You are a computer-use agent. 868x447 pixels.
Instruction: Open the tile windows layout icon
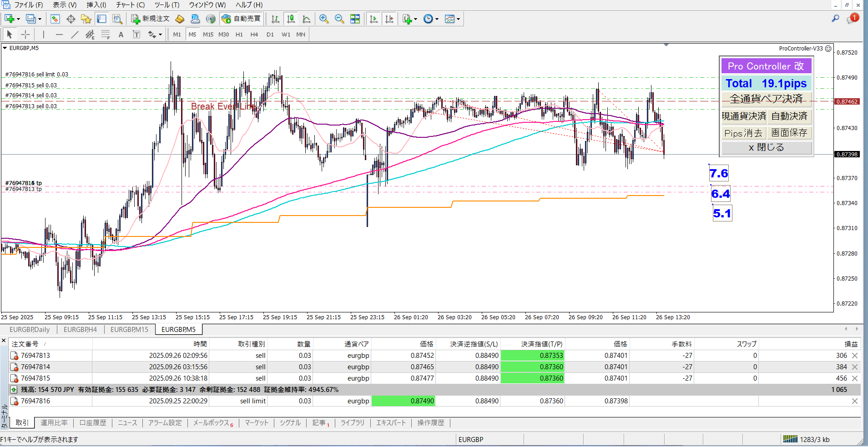(355, 19)
